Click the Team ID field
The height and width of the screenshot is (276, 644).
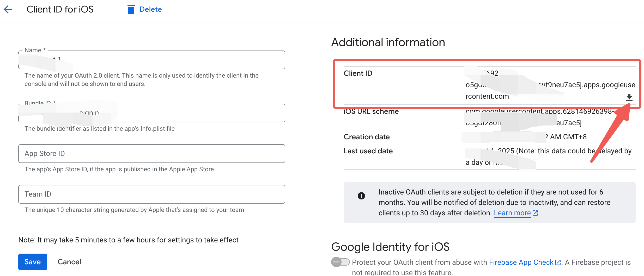(x=152, y=194)
